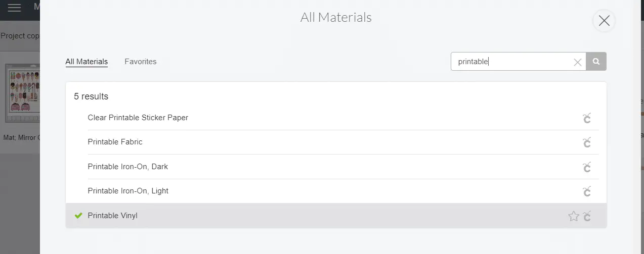Select Clear Printable Sticker Paper material
The height and width of the screenshot is (254, 644).
(x=138, y=118)
